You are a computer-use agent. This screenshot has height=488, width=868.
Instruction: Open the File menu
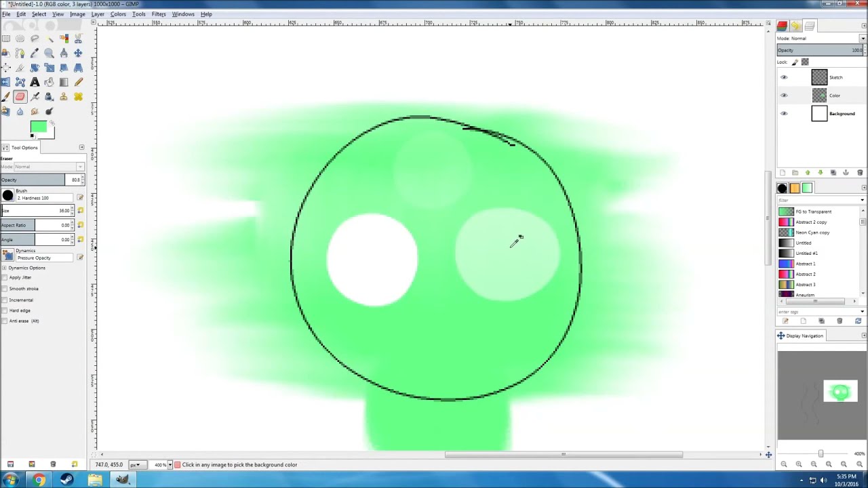coord(5,14)
